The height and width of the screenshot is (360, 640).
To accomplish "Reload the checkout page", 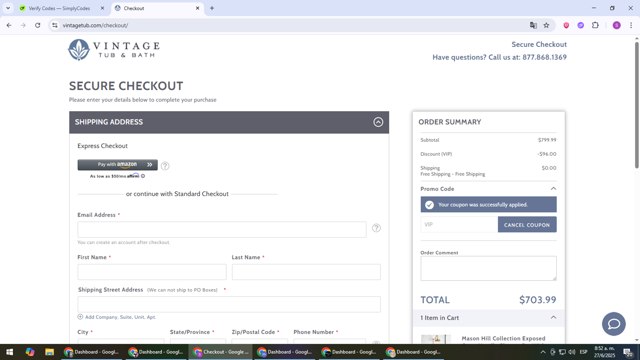I will pyautogui.click(x=38, y=25).
